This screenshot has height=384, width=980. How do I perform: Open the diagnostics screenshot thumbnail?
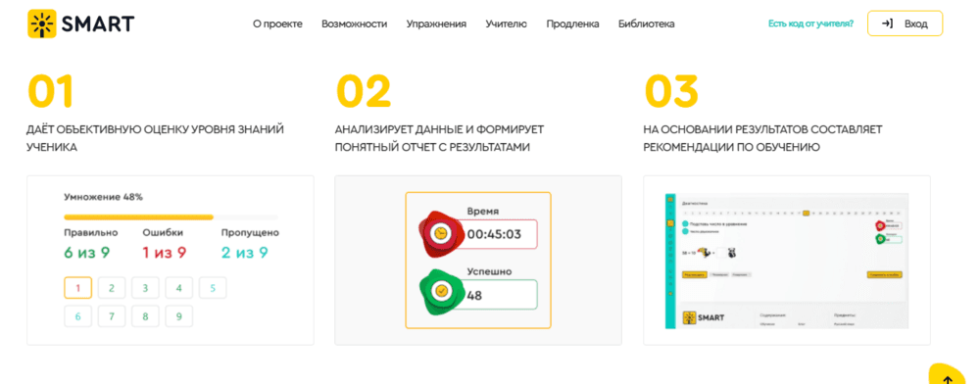coord(787,261)
